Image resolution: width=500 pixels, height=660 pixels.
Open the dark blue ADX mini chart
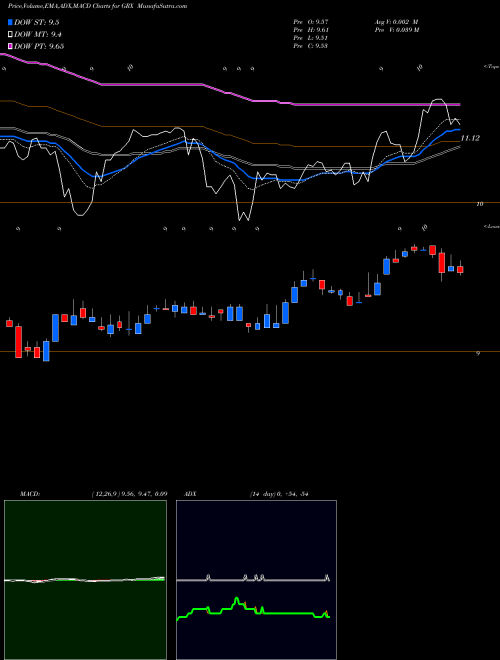click(x=256, y=580)
